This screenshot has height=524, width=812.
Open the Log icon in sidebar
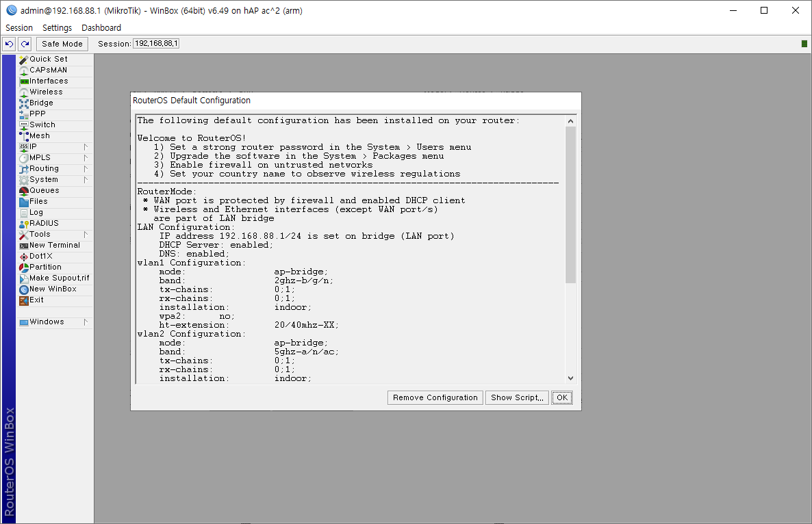(x=24, y=213)
